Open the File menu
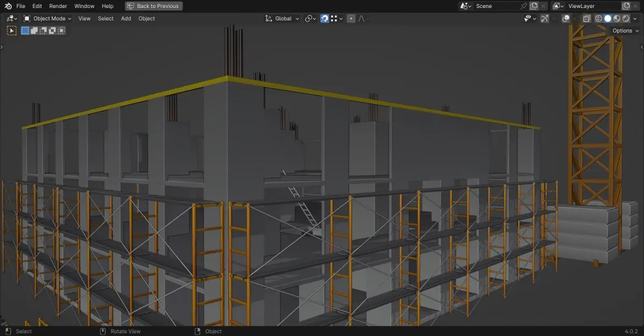Image resolution: width=644 pixels, height=336 pixels. click(20, 6)
